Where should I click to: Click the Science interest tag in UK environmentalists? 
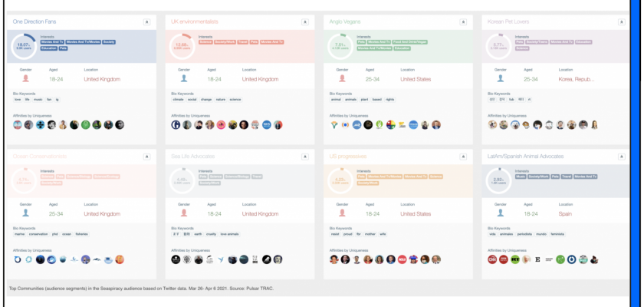[205, 41]
